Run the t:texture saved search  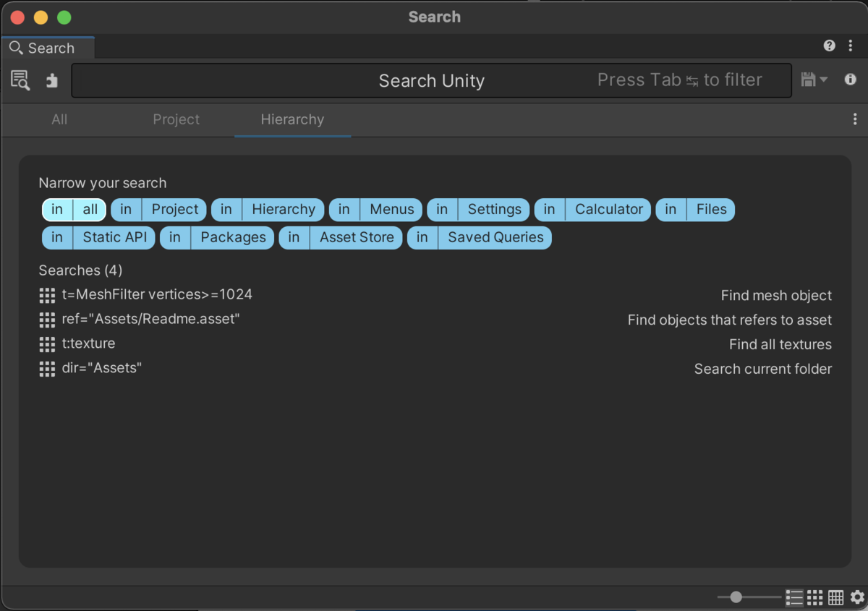click(88, 343)
